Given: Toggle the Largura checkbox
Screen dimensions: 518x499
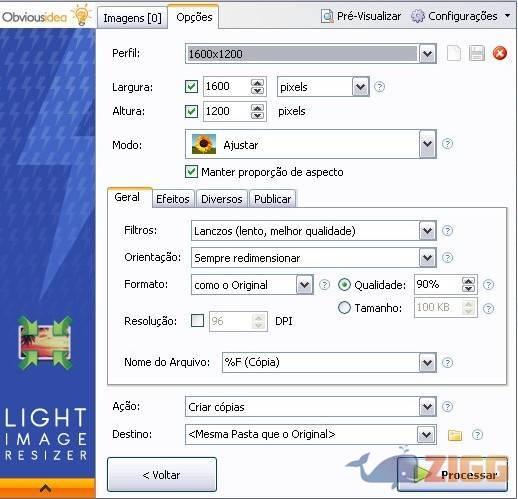Looking at the screenshot, I should point(191,87).
